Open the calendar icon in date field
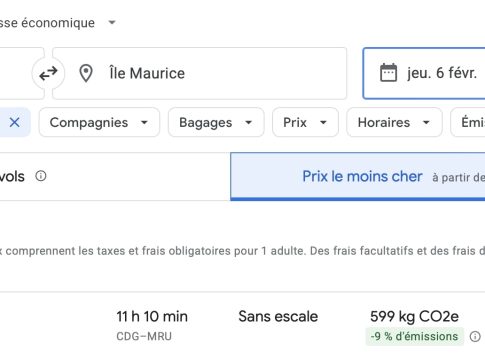Screen dimensions: 485x360 pos(388,73)
